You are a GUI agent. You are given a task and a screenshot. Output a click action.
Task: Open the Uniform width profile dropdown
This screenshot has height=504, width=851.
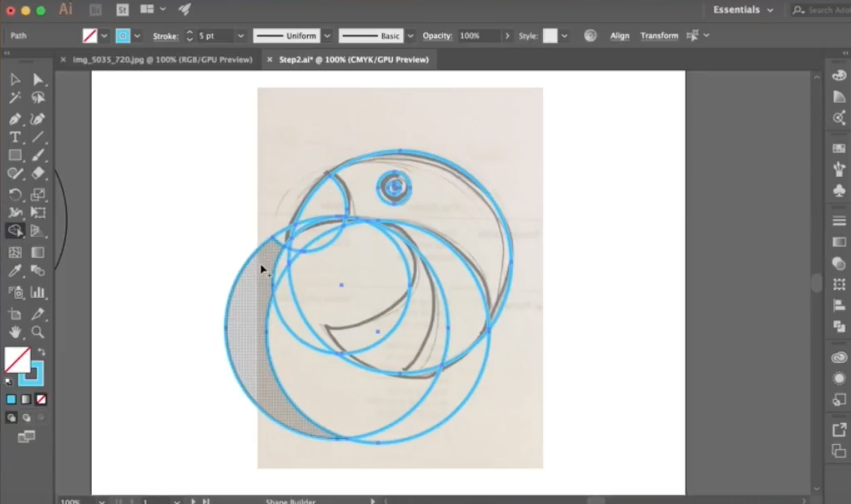tap(327, 36)
